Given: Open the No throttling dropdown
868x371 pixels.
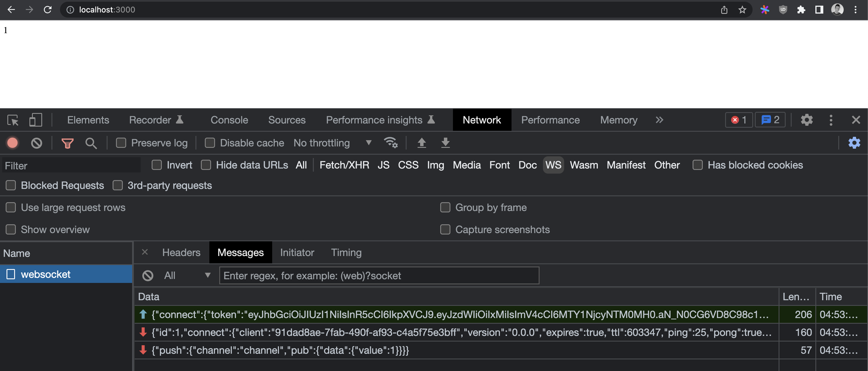Looking at the screenshot, I should pyautogui.click(x=332, y=143).
